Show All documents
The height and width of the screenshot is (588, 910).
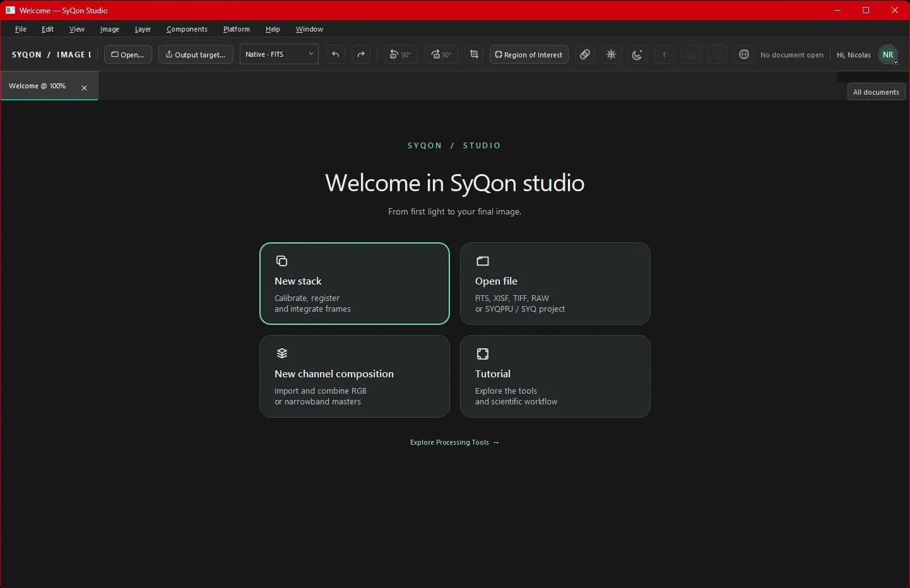point(876,92)
